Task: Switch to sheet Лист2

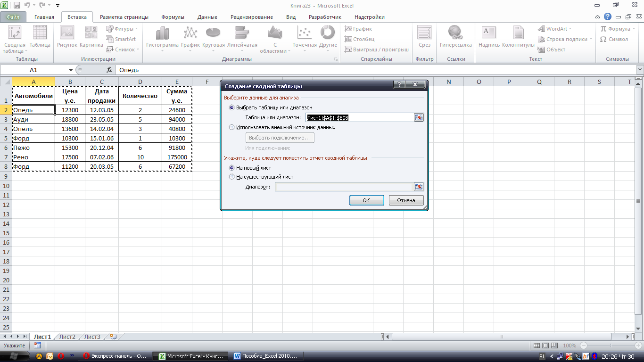Action: click(x=67, y=337)
